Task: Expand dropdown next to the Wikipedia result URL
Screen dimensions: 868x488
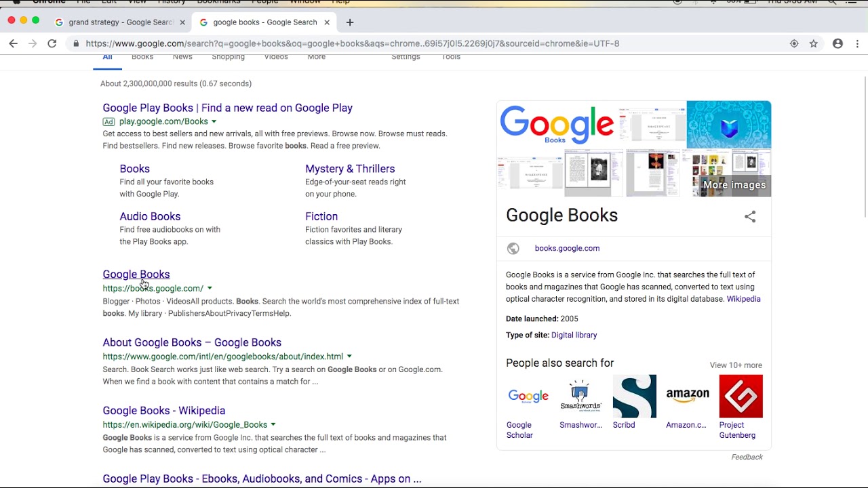Action: pyautogui.click(x=273, y=425)
